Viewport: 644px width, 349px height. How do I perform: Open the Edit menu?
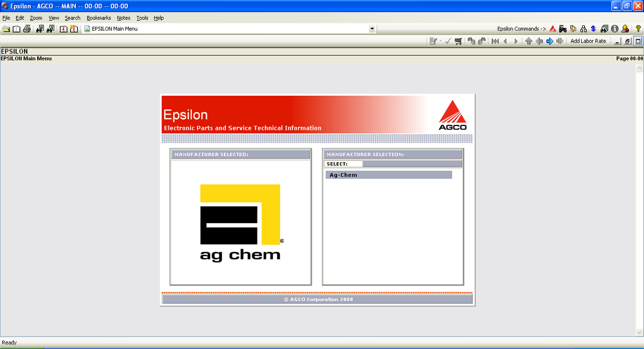pos(20,18)
